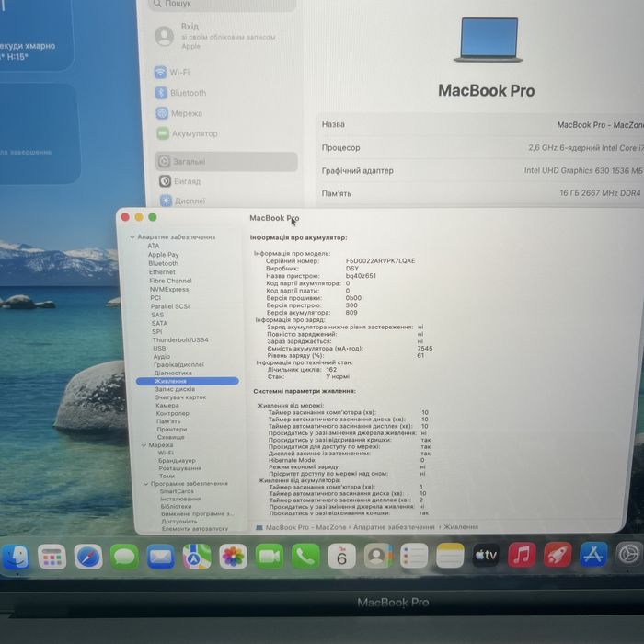The image size is (644, 644).
Task: Launch FaceTime from the Dock
Action: 270,557
